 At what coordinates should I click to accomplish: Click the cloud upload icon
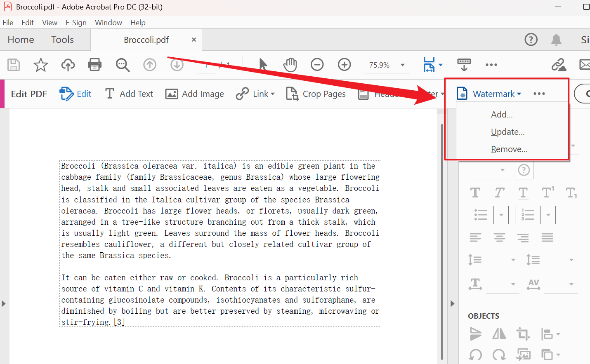coord(68,65)
